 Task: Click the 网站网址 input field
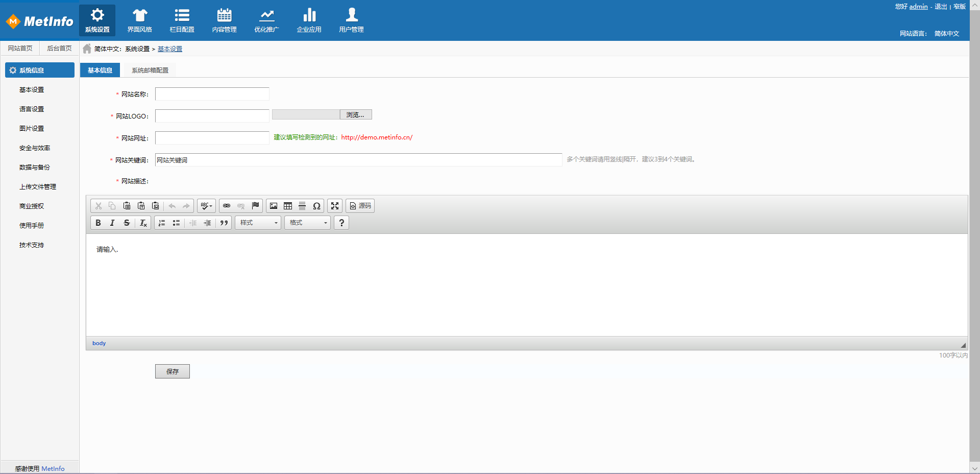click(212, 138)
